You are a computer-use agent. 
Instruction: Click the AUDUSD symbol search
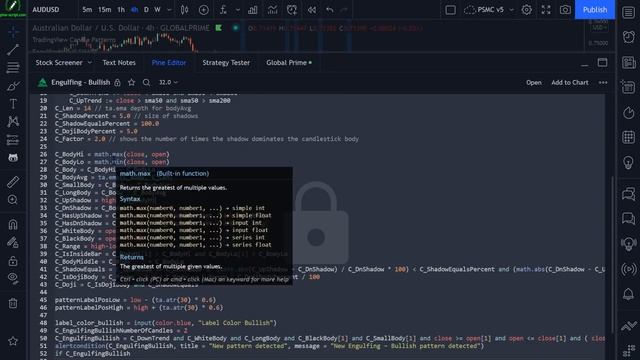pos(46,9)
